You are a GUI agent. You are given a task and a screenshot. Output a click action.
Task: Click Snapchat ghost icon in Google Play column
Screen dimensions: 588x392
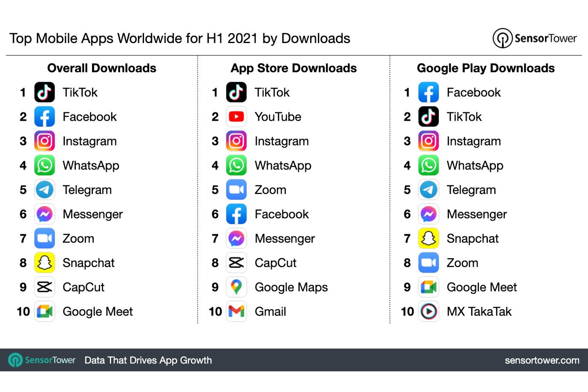(x=429, y=238)
